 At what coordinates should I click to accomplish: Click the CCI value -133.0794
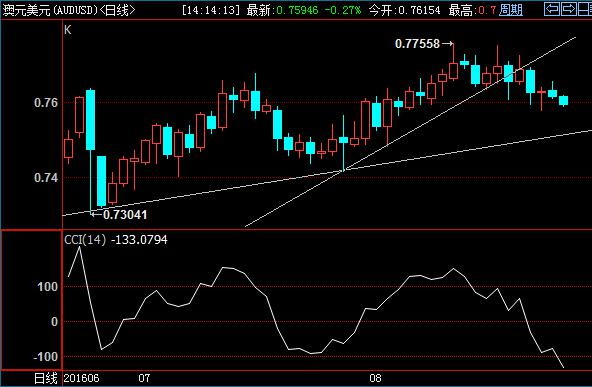point(139,239)
